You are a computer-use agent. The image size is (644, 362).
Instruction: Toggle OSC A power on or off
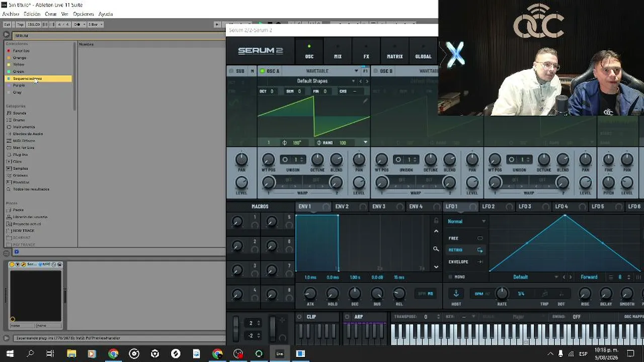pos(262,71)
